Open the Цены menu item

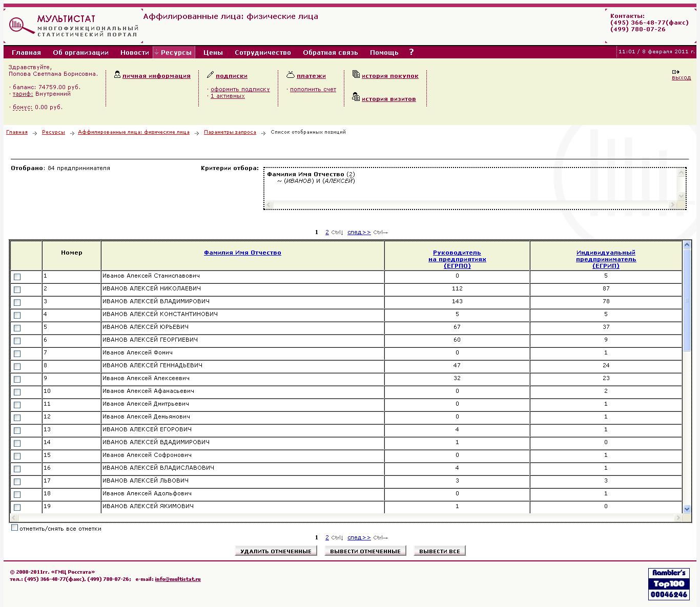coord(213,52)
